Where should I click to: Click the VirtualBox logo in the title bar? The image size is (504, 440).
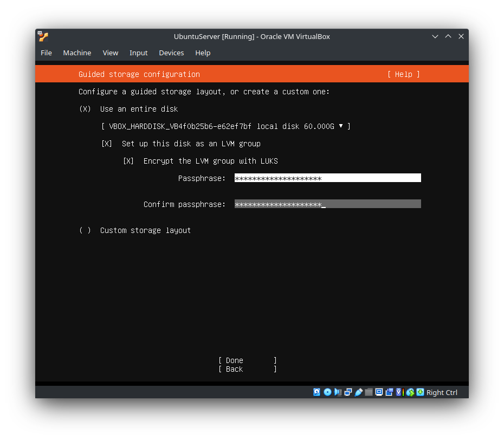click(43, 36)
